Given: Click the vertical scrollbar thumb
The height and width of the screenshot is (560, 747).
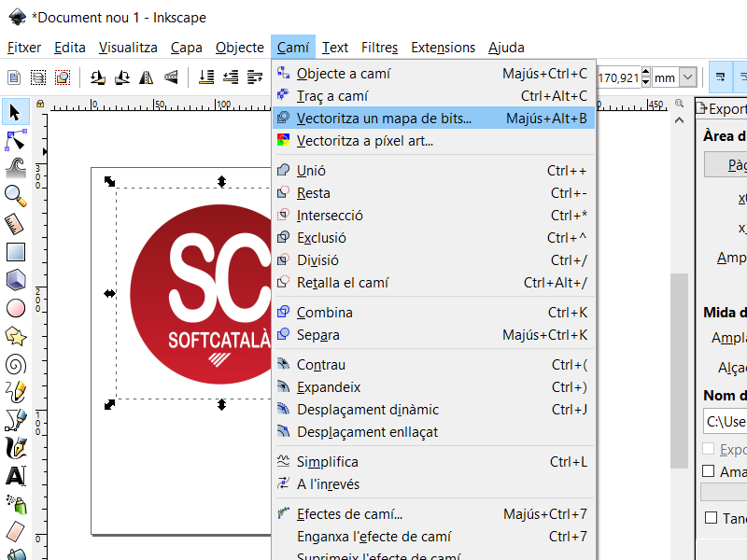Looking at the screenshot, I should coord(679,371).
